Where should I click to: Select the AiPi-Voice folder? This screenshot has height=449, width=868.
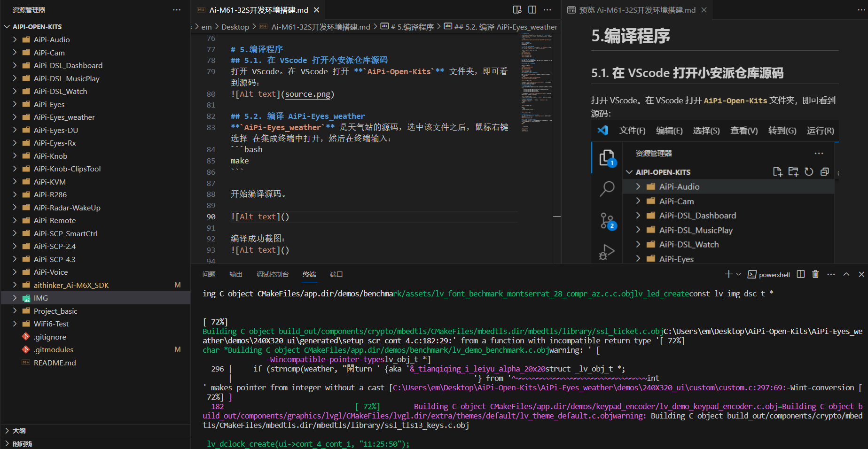pos(51,272)
